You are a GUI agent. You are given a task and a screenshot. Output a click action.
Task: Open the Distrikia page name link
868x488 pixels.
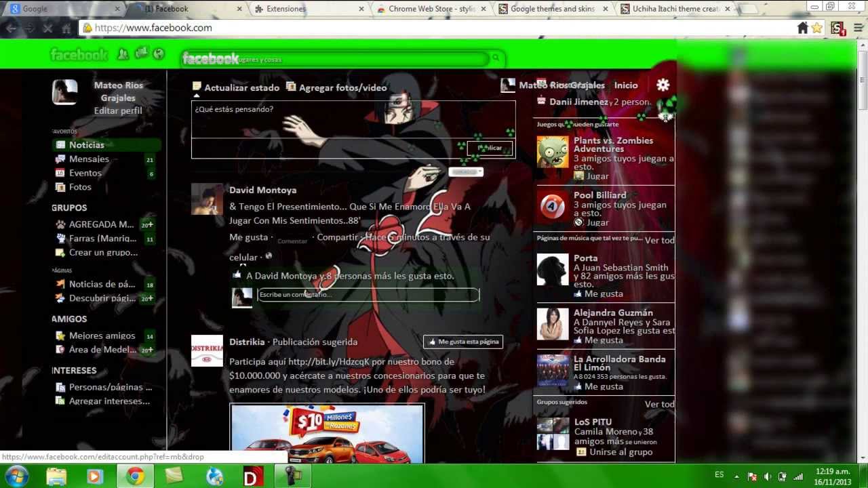(247, 342)
